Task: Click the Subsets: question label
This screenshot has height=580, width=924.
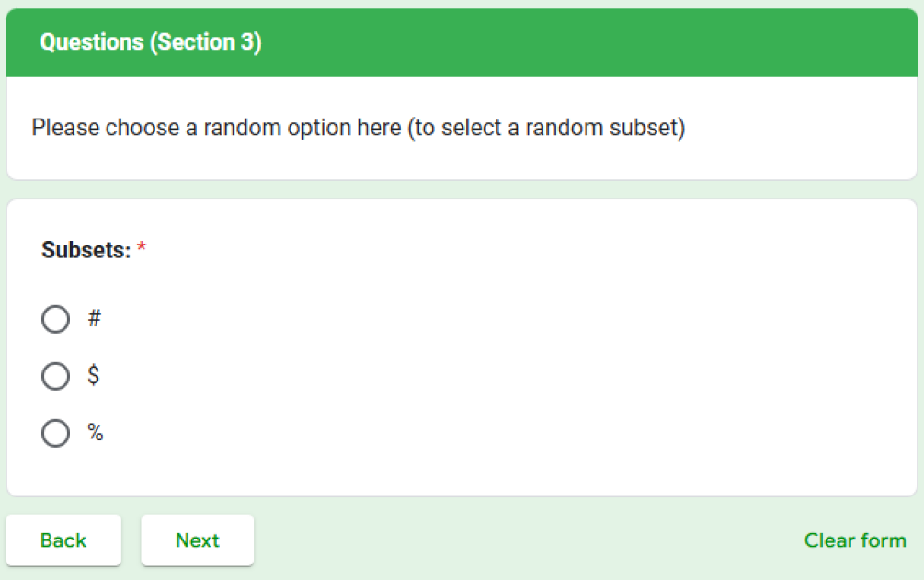Action: click(x=86, y=249)
